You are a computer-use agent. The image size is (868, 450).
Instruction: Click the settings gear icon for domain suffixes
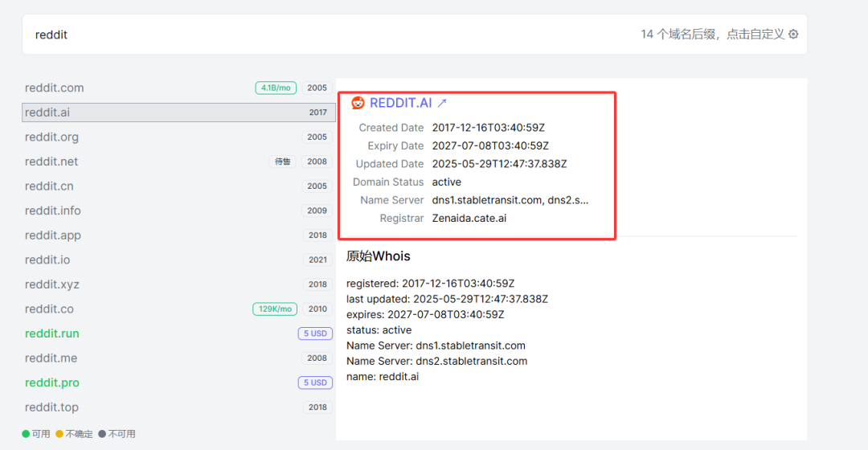pos(793,35)
